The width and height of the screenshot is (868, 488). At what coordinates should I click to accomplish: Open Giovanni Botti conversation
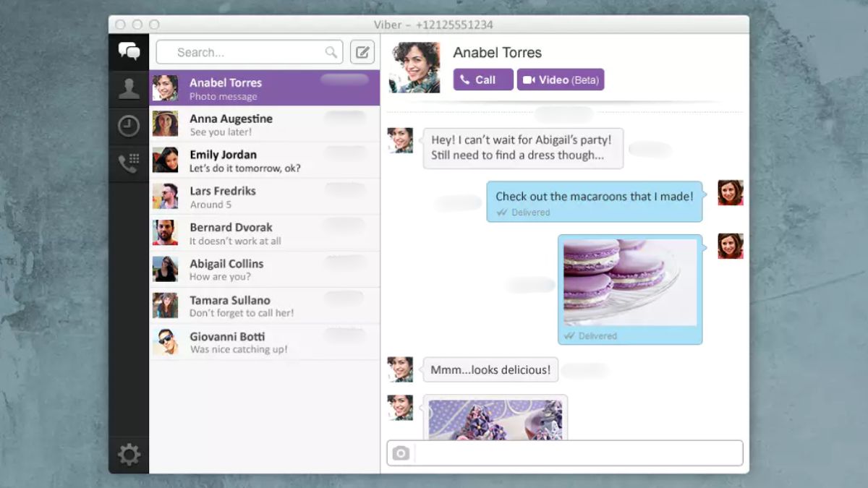264,342
